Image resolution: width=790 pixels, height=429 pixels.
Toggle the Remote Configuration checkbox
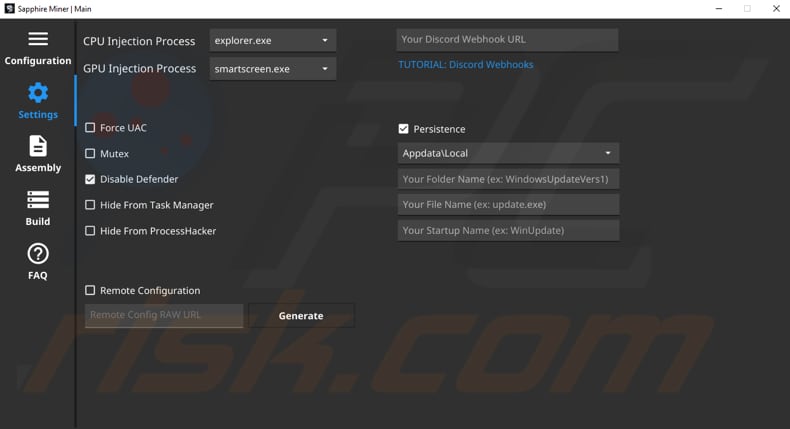click(x=90, y=290)
